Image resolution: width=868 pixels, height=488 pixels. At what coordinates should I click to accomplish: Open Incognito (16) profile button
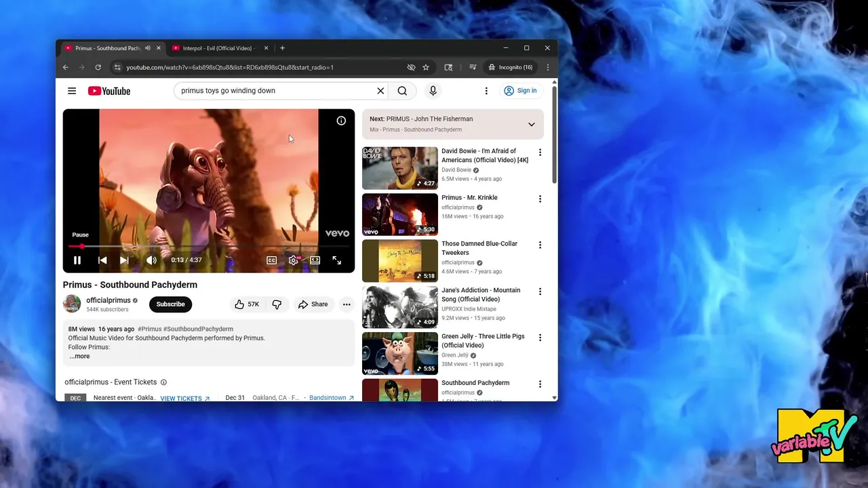(x=511, y=67)
